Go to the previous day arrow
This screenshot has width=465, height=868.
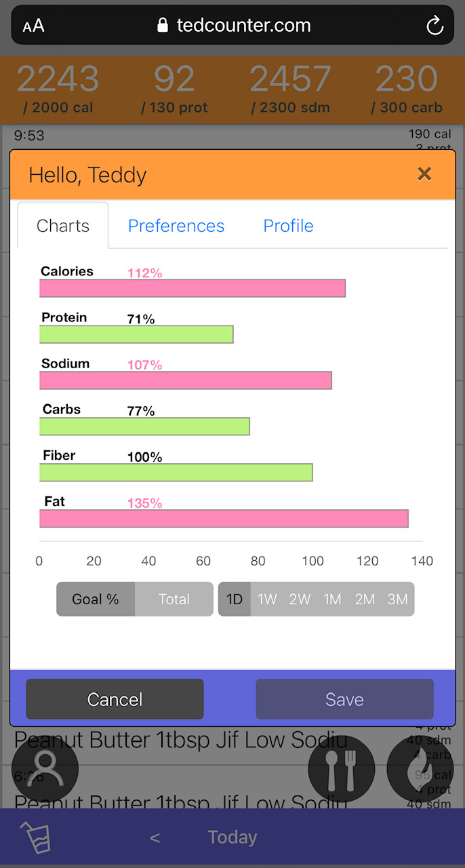[155, 837]
